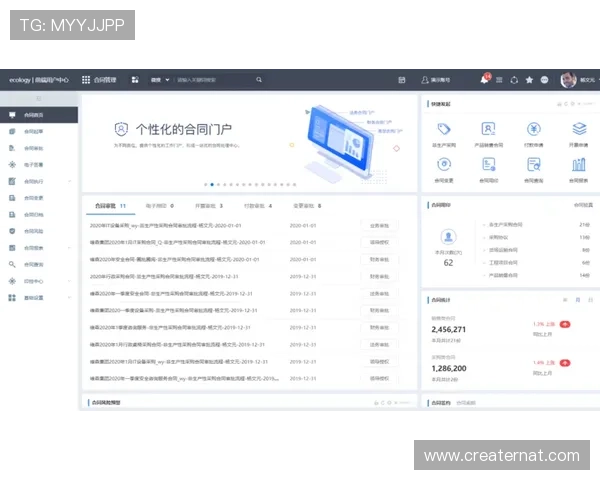Viewport: 600px width, 480px height.
Task: Click the 1,286,200 purchase contract figure
Action: [449, 369]
